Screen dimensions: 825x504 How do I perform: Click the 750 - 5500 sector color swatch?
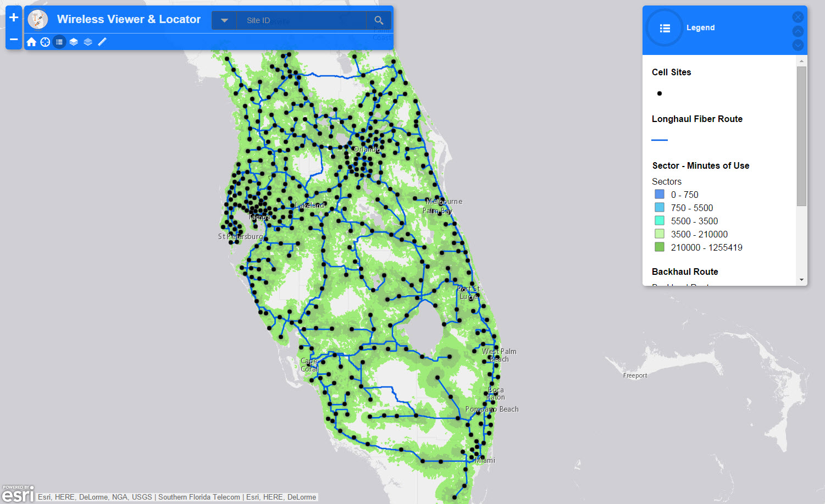point(660,207)
